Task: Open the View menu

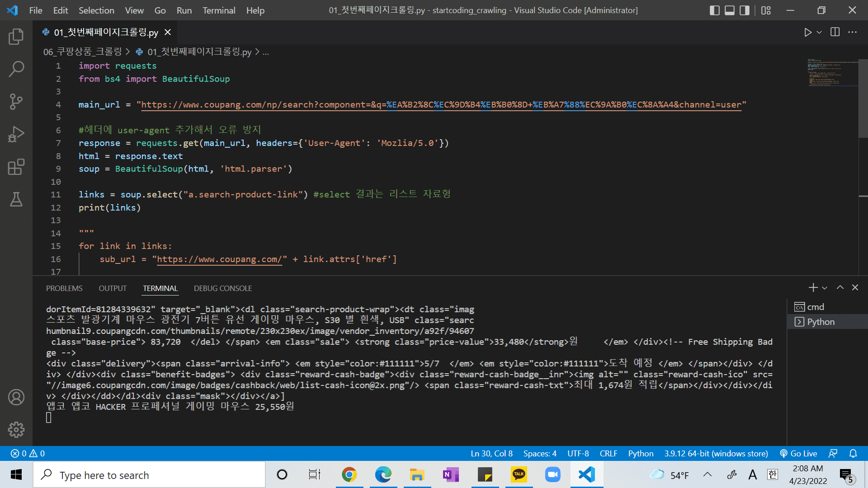Action: 134,10
